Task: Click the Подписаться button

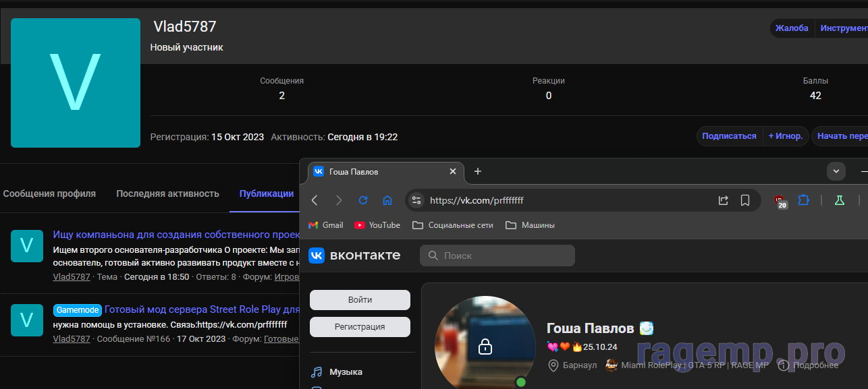Action: (729, 136)
